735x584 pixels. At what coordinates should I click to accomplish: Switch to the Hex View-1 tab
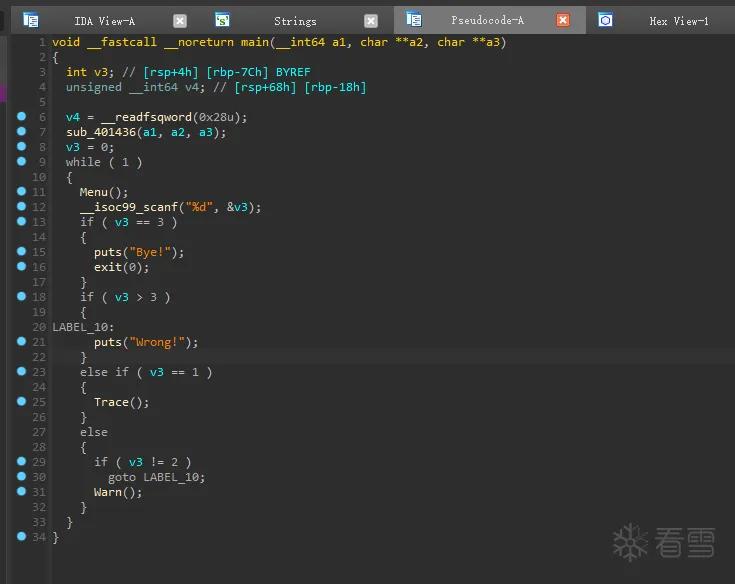(678, 21)
